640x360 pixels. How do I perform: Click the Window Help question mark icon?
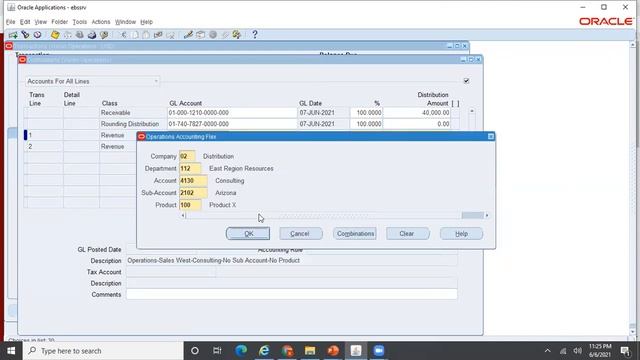(255, 35)
